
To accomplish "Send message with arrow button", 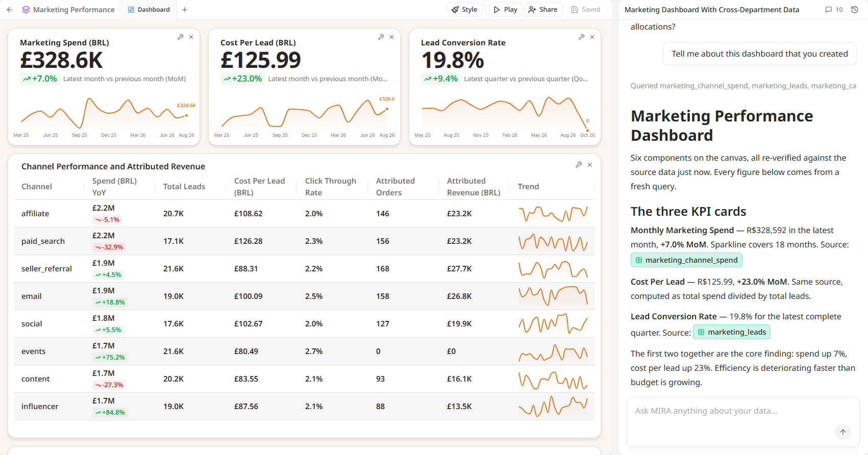I will coord(843,432).
